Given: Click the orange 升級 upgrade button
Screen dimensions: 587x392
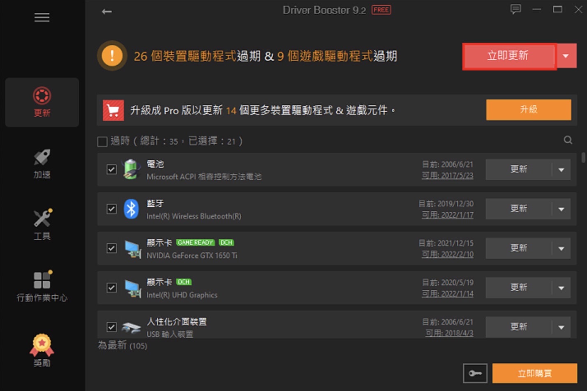Looking at the screenshot, I should [528, 110].
